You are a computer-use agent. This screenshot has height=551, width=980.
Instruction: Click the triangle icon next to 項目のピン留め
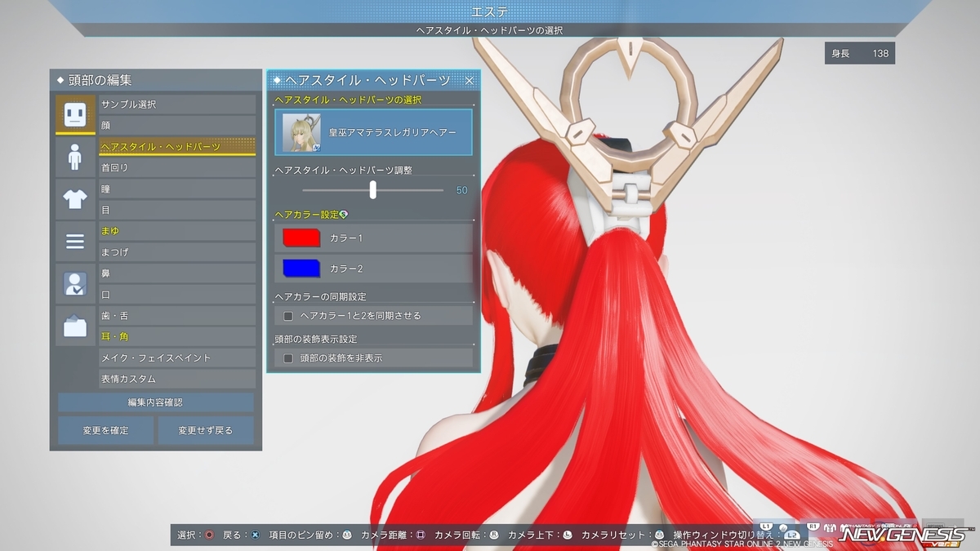[346, 535]
